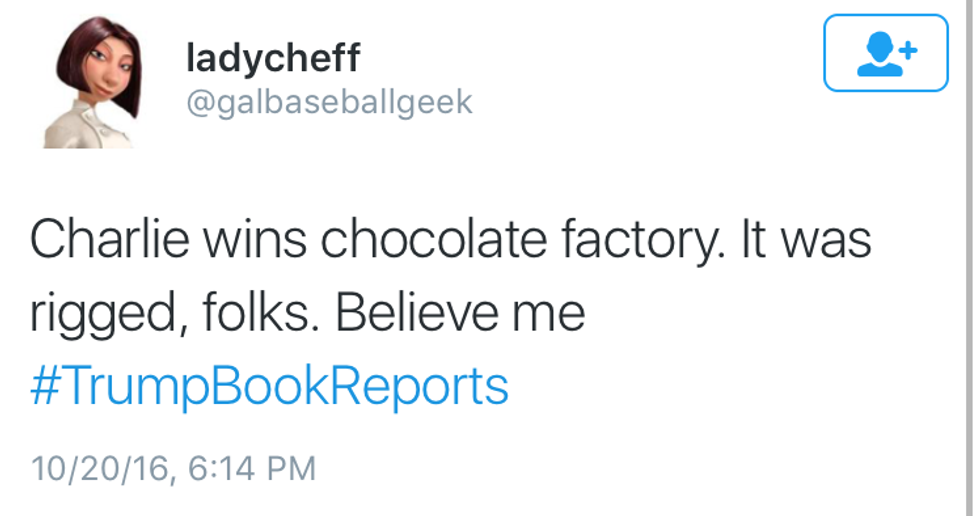Click the person silhouette in follow button
The width and height of the screenshot is (980, 516).
click(879, 55)
